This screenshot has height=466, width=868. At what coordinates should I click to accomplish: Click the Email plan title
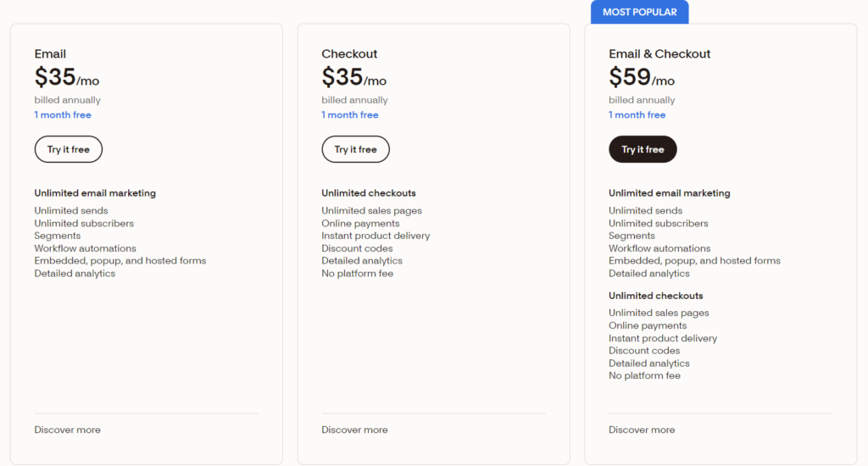pyautogui.click(x=50, y=53)
